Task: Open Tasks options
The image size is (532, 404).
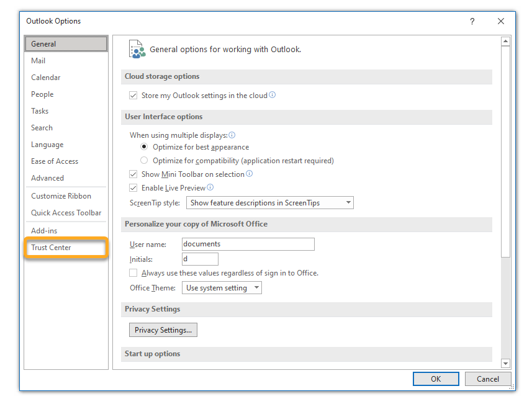Action: (x=66, y=111)
